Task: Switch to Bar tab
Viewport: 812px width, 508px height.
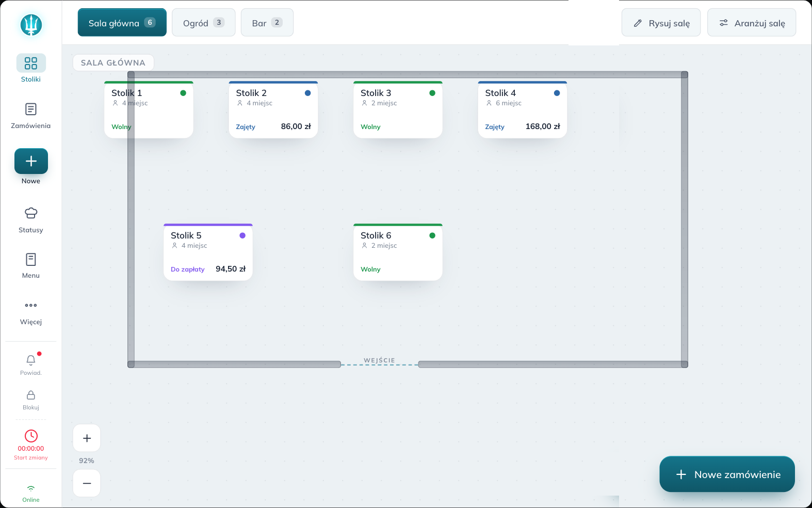Action: pyautogui.click(x=267, y=23)
